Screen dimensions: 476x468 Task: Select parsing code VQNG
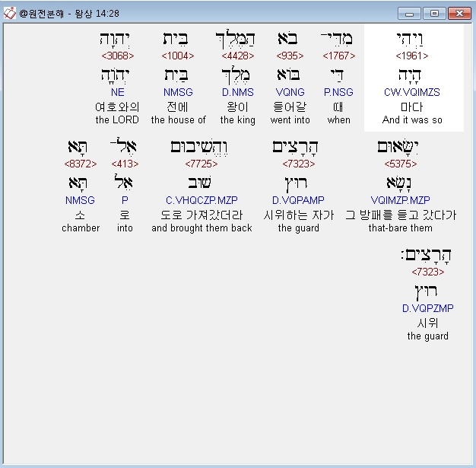coord(290,92)
